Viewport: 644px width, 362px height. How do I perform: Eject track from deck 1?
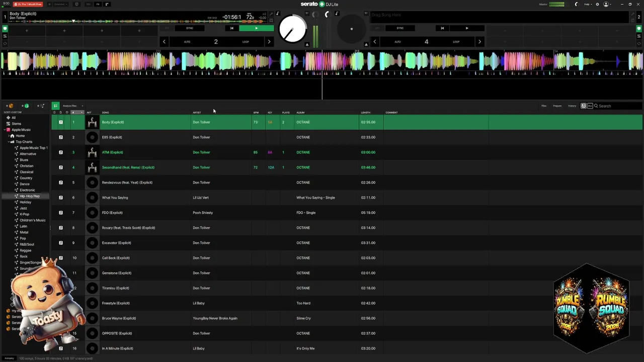tap(307, 44)
